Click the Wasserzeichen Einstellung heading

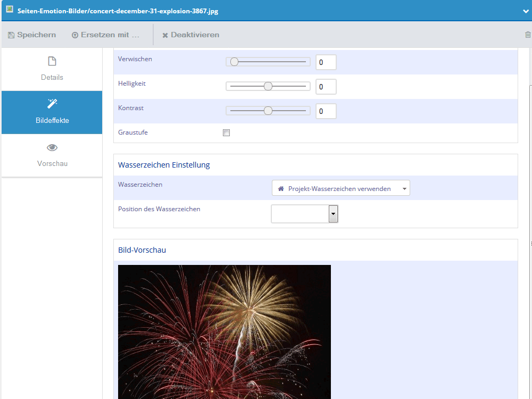164,165
